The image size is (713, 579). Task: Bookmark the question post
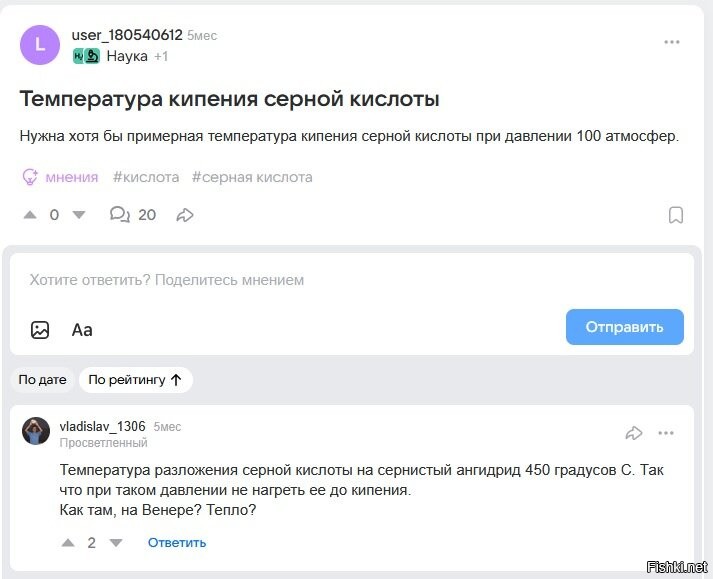pos(676,215)
